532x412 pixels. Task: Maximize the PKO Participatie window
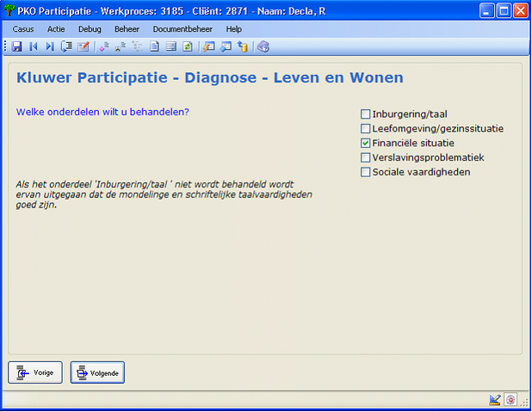pyautogui.click(x=504, y=11)
